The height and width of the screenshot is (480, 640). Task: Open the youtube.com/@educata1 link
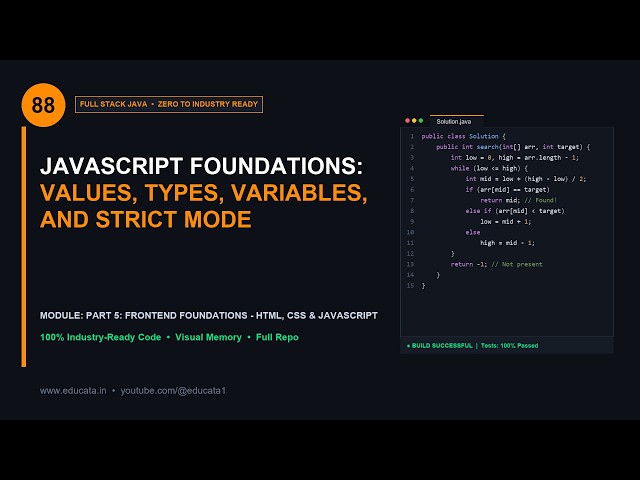pyautogui.click(x=173, y=391)
